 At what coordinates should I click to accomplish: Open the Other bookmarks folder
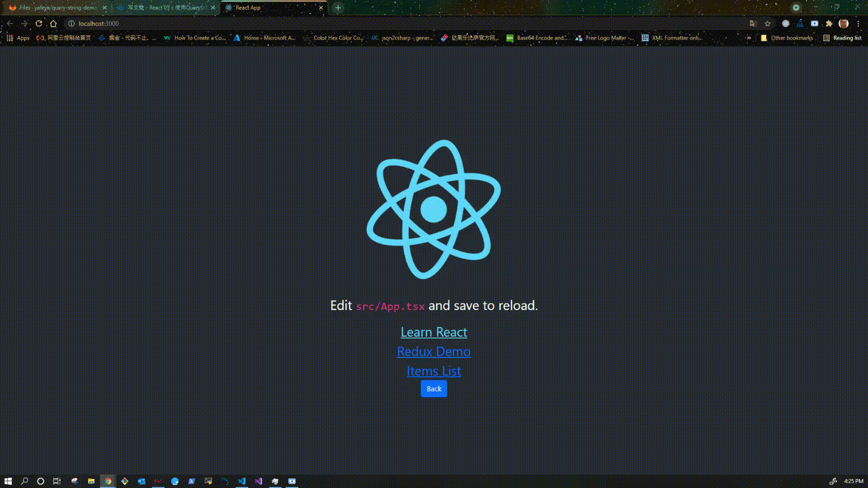click(x=787, y=38)
